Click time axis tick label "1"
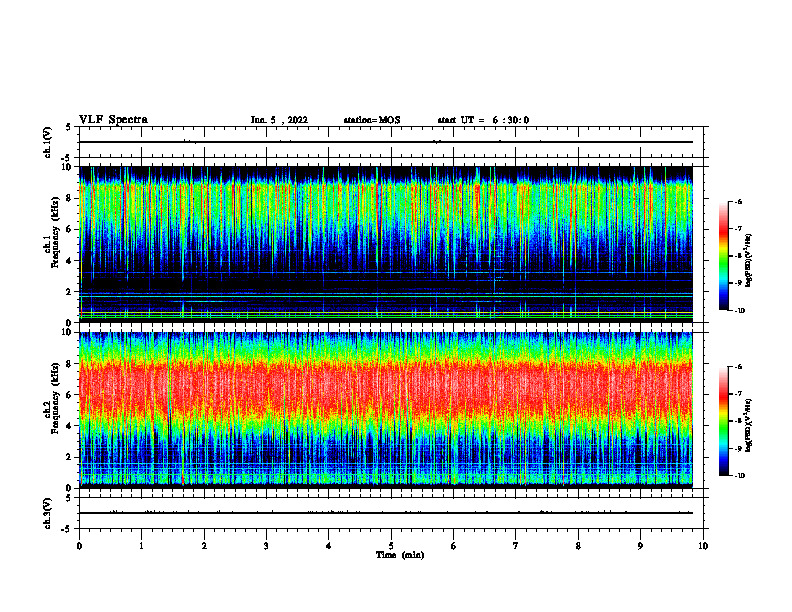This screenshot has width=792, height=612. pyautogui.click(x=141, y=546)
